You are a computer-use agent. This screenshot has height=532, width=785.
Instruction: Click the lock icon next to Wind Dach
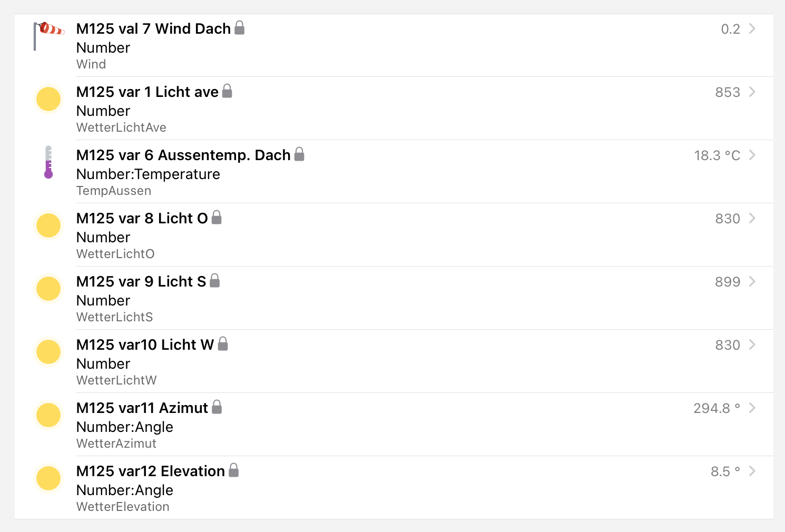tap(239, 28)
